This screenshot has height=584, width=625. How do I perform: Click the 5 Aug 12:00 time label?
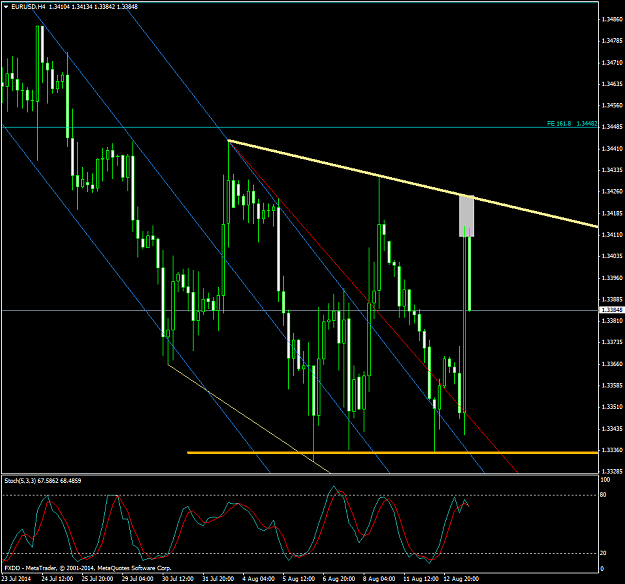coord(299,578)
